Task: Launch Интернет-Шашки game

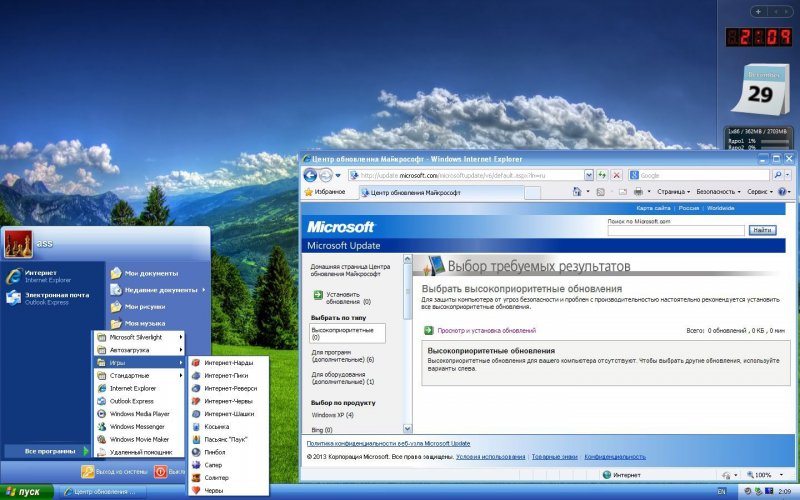Action: (229, 414)
